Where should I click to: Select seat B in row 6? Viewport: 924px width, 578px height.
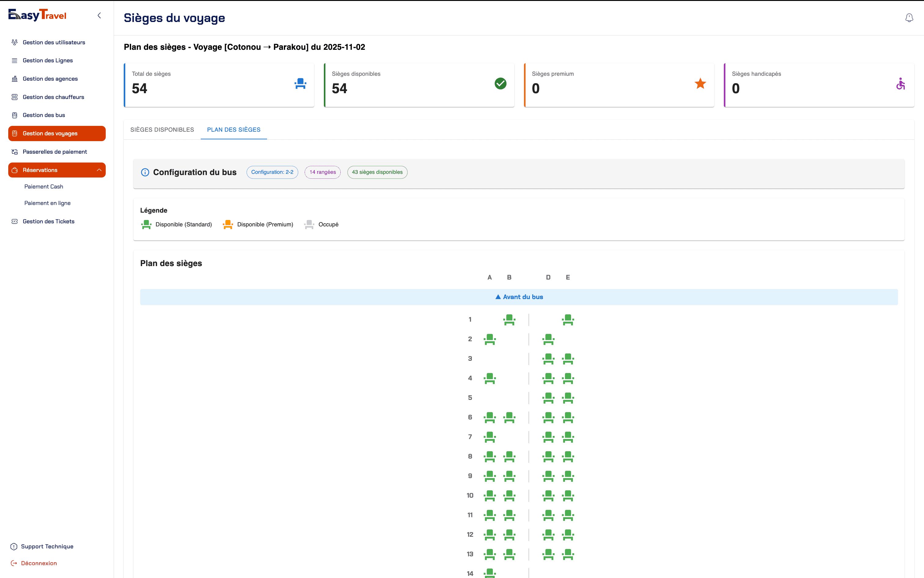(509, 417)
